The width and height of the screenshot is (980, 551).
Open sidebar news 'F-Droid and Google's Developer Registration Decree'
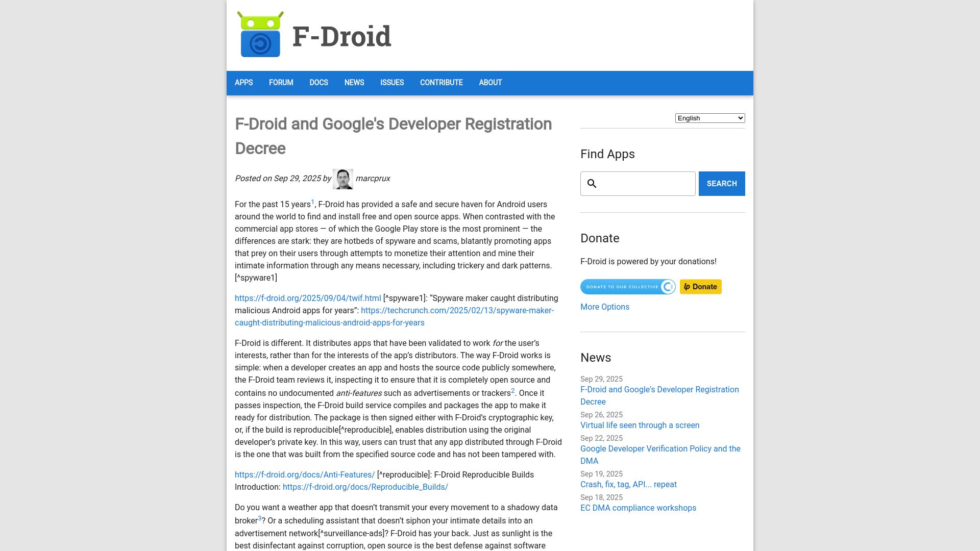(x=659, y=396)
